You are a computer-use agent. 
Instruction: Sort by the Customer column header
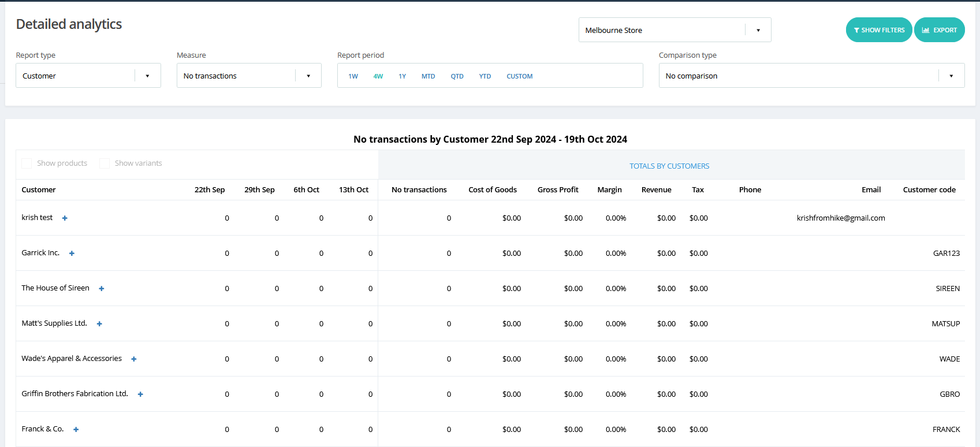pos(39,189)
